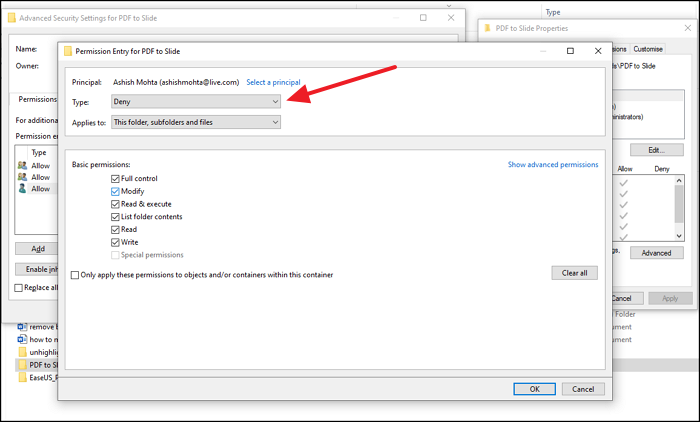The height and width of the screenshot is (422, 700).
Task: Click the Type column header in permission entries
Action: (39, 152)
